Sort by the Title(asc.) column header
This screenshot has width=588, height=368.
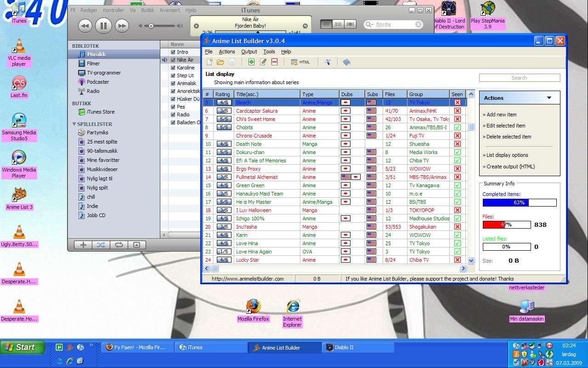pos(267,94)
